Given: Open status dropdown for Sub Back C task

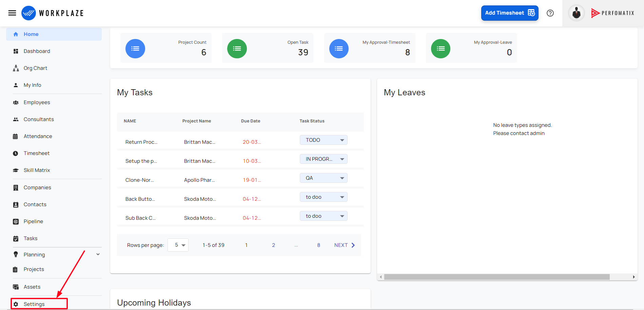Looking at the screenshot, I should coord(324,216).
